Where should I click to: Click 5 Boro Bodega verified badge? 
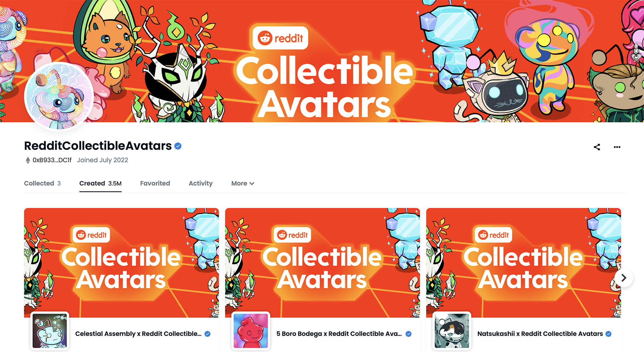pyautogui.click(x=409, y=334)
